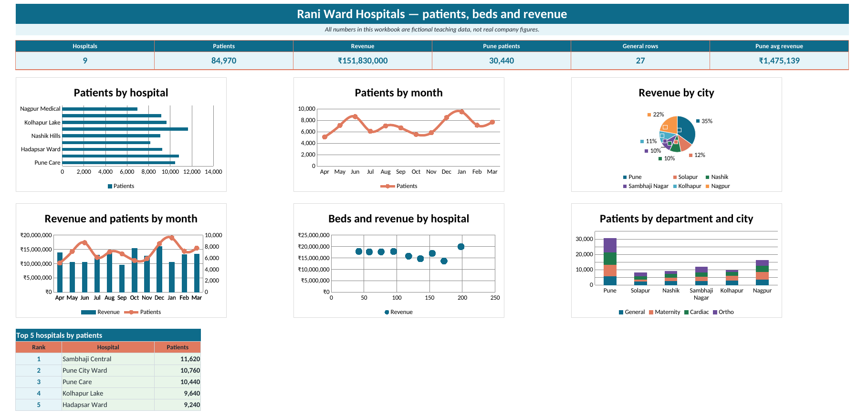
Task: Select Sambhaji Nagar in the pie legend
Action: point(648,186)
